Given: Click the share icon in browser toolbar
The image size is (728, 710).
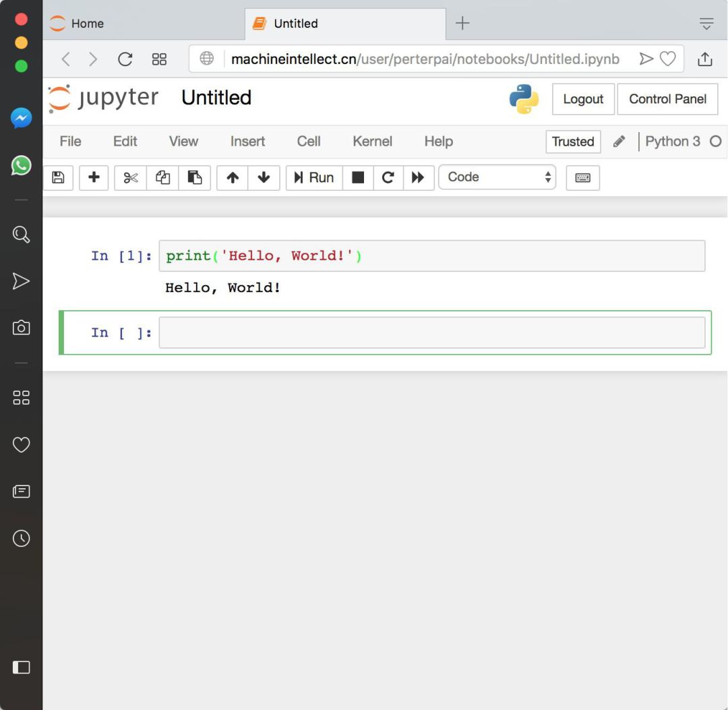Looking at the screenshot, I should (x=705, y=59).
